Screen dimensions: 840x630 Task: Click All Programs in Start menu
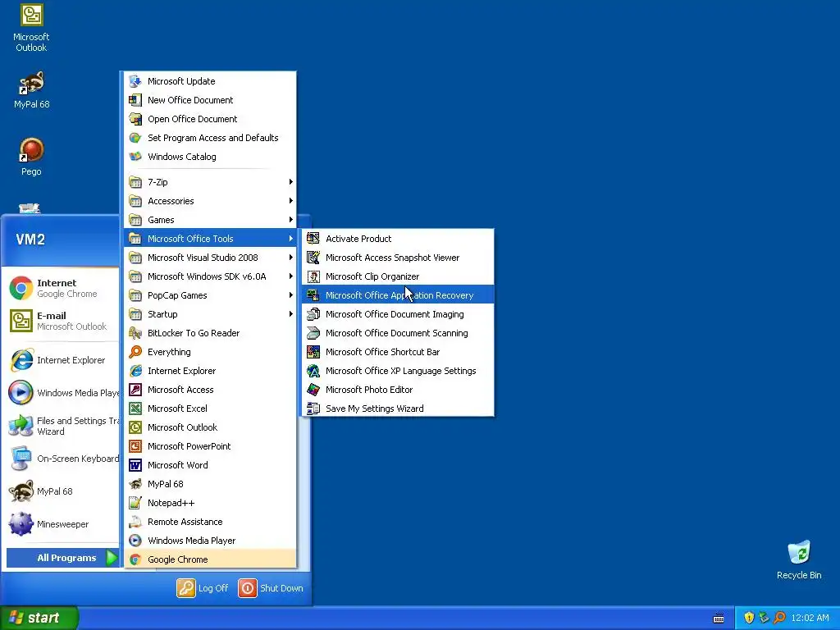click(x=62, y=558)
